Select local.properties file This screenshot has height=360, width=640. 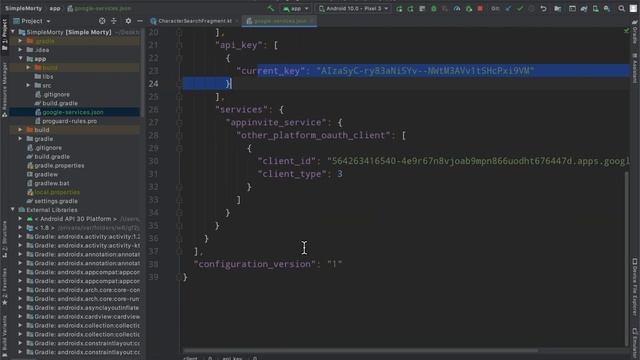click(53, 192)
